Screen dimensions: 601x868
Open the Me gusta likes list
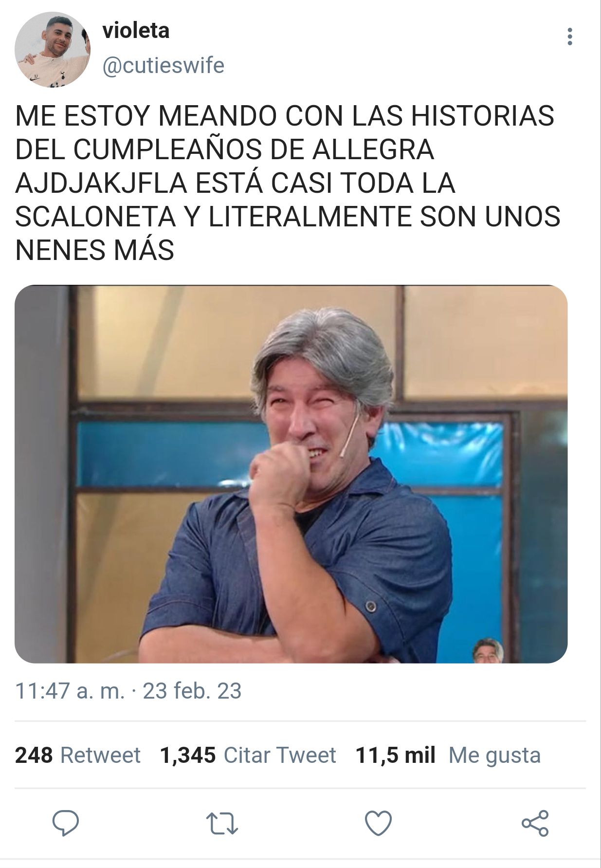(x=494, y=756)
